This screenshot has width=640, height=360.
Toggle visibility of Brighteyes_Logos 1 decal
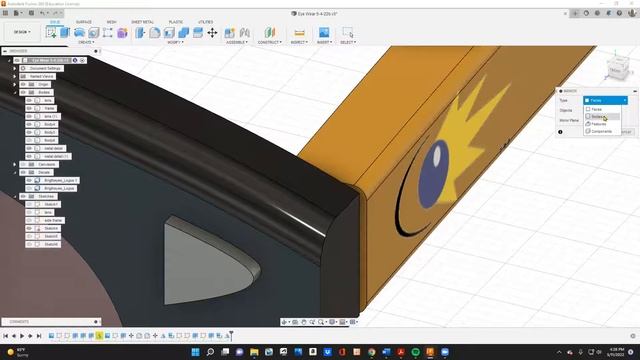29,180
